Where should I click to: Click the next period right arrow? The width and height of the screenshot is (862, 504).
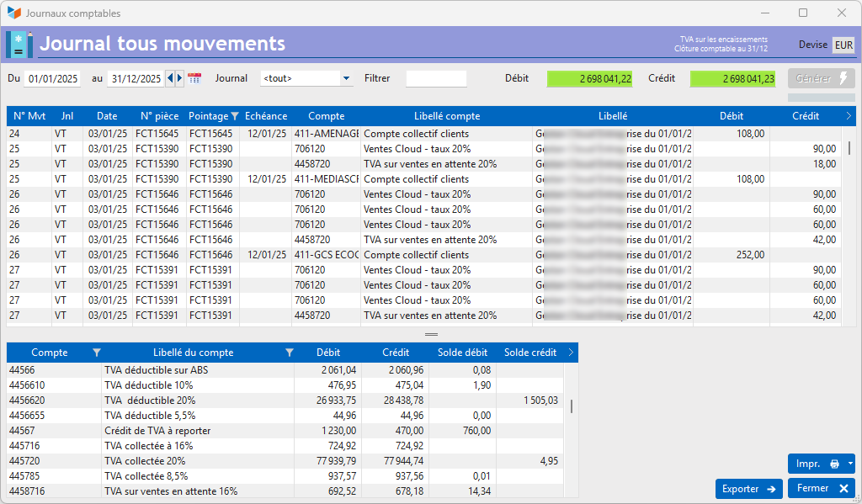(179, 78)
